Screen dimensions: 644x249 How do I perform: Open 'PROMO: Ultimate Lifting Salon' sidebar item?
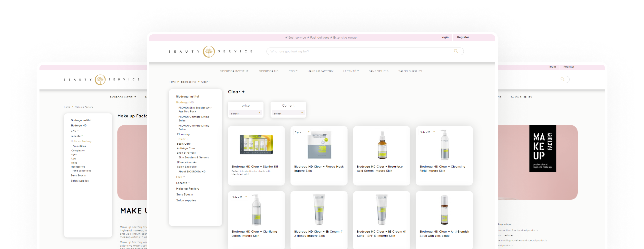coord(194,127)
